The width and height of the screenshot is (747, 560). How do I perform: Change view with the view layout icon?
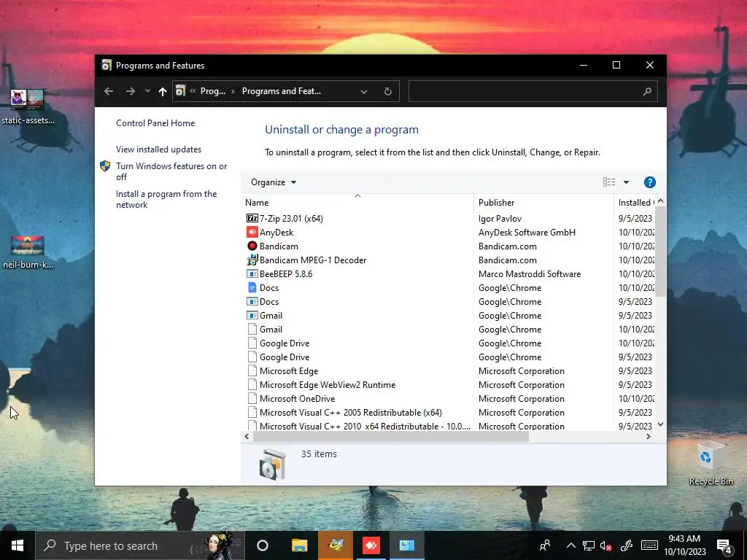[609, 182]
